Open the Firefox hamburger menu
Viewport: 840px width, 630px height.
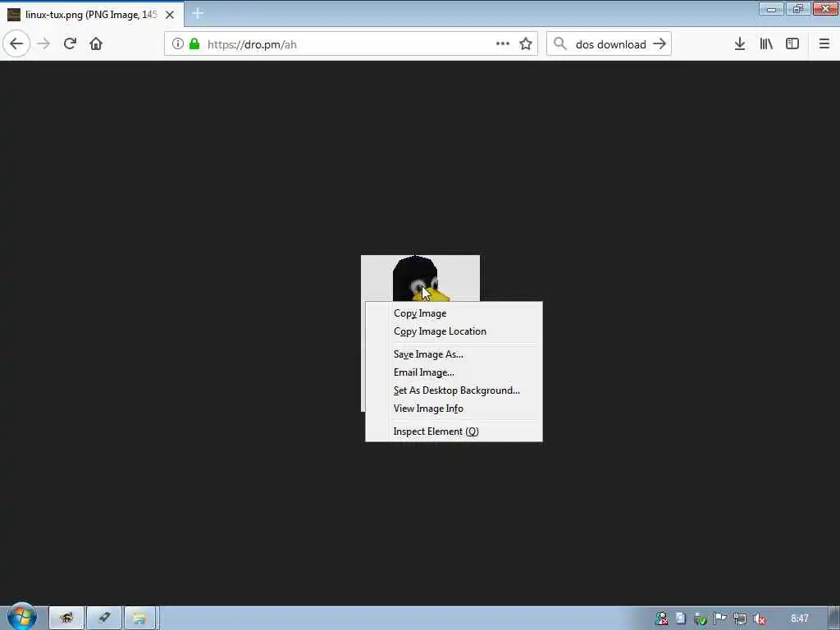pos(824,44)
